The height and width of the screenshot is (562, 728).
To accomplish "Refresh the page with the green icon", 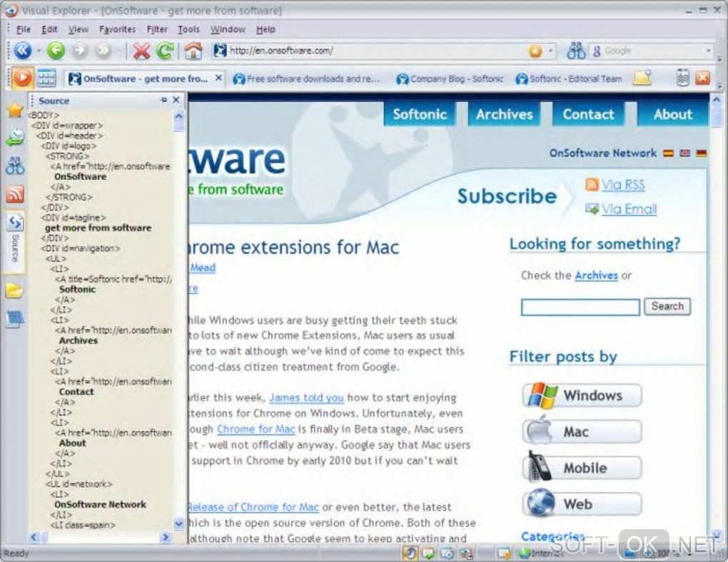I will point(165,51).
